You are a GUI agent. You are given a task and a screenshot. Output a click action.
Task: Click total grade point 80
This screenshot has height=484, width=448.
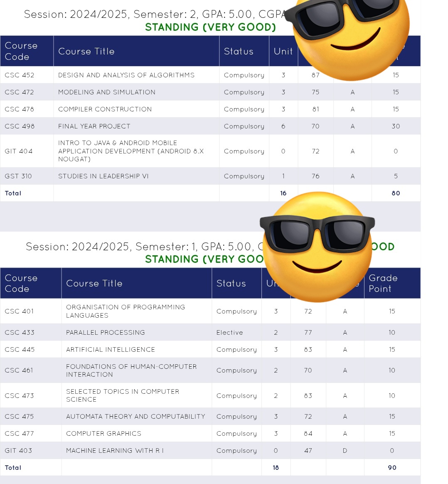click(x=396, y=193)
